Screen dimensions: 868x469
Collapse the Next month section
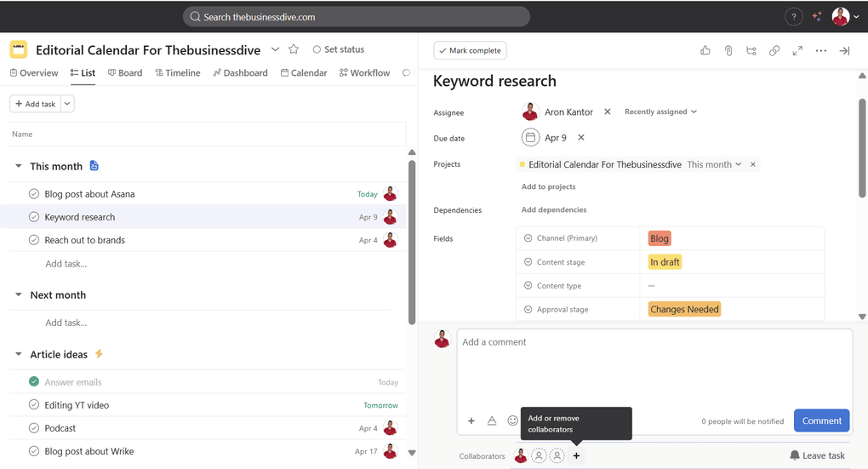pyautogui.click(x=18, y=295)
